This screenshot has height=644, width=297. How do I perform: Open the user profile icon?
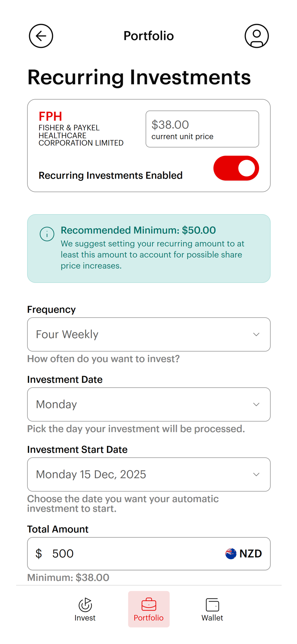click(x=256, y=36)
